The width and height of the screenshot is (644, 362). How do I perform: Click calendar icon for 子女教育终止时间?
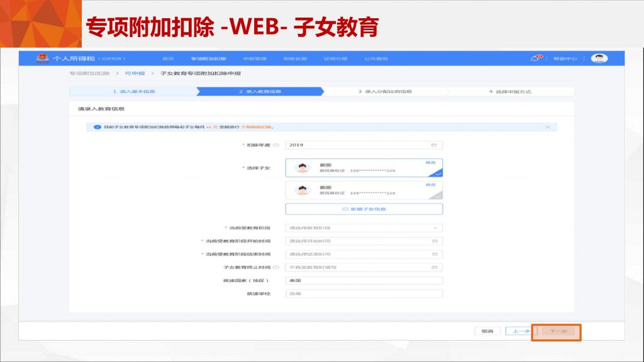(x=433, y=267)
